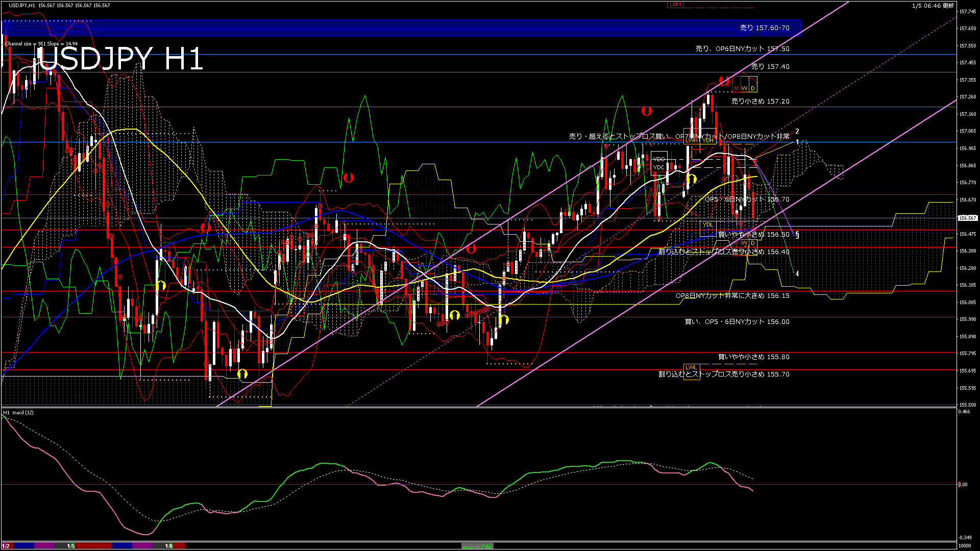
Task: Select the LWH level label box
Action: [692, 140]
